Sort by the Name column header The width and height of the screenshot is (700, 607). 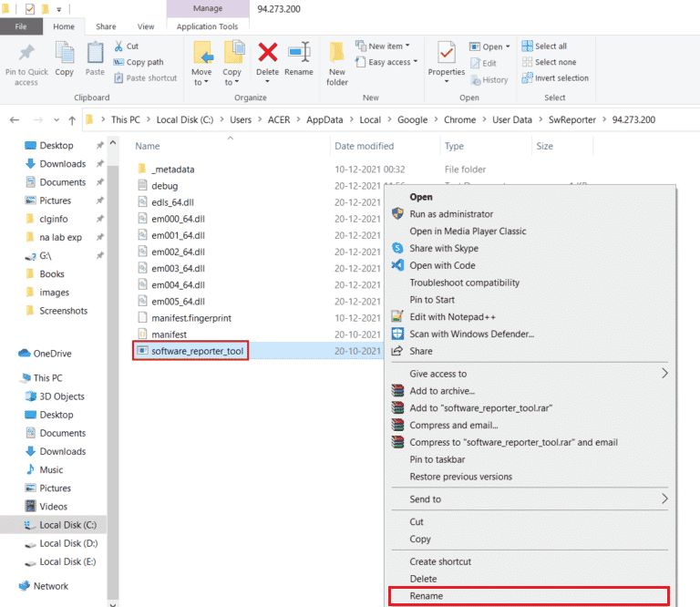(x=148, y=146)
